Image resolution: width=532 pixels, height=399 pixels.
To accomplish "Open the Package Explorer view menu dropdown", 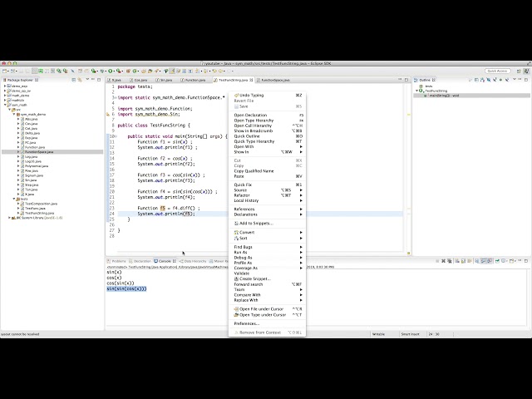I will [87, 80].
